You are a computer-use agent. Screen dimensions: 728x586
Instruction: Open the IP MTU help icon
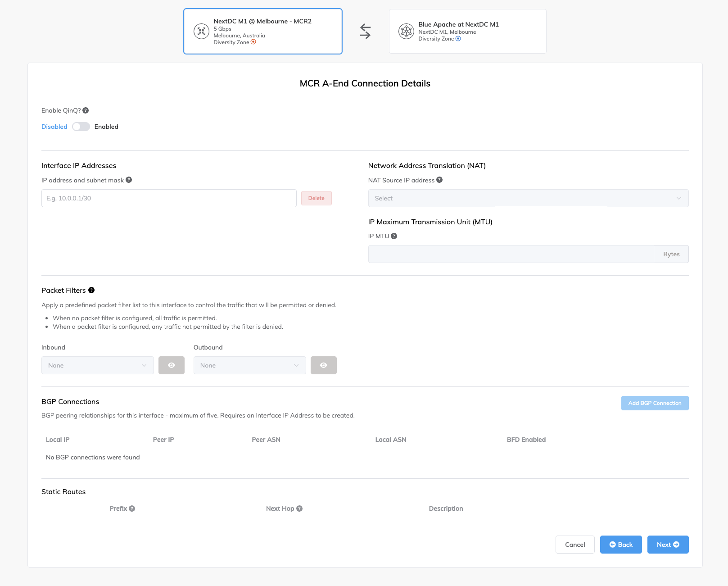point(394,236)
